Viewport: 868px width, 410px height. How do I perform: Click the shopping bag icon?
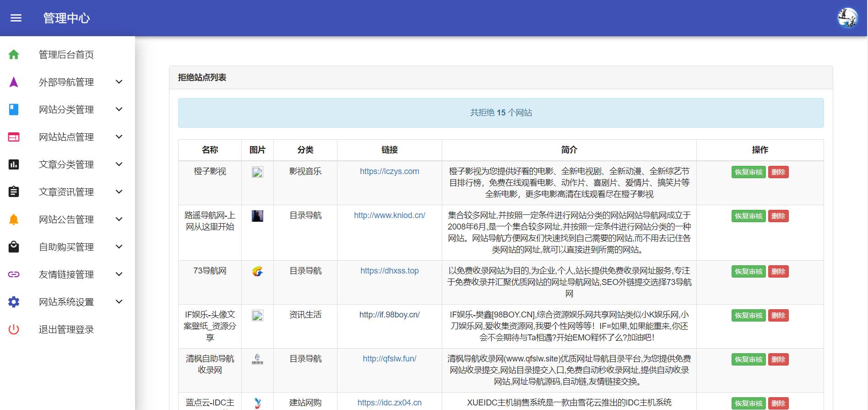tap(14, 247)
